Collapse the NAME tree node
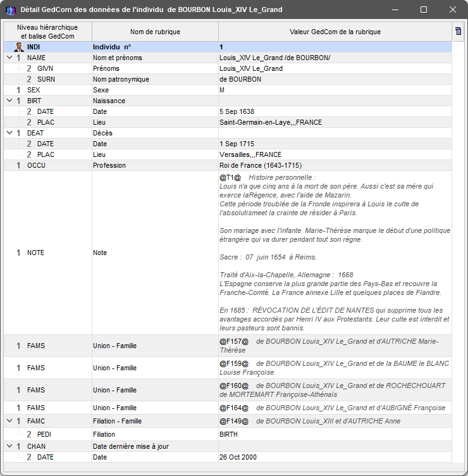Viewport: 468px width, 476px height. (x=9, y=58)
